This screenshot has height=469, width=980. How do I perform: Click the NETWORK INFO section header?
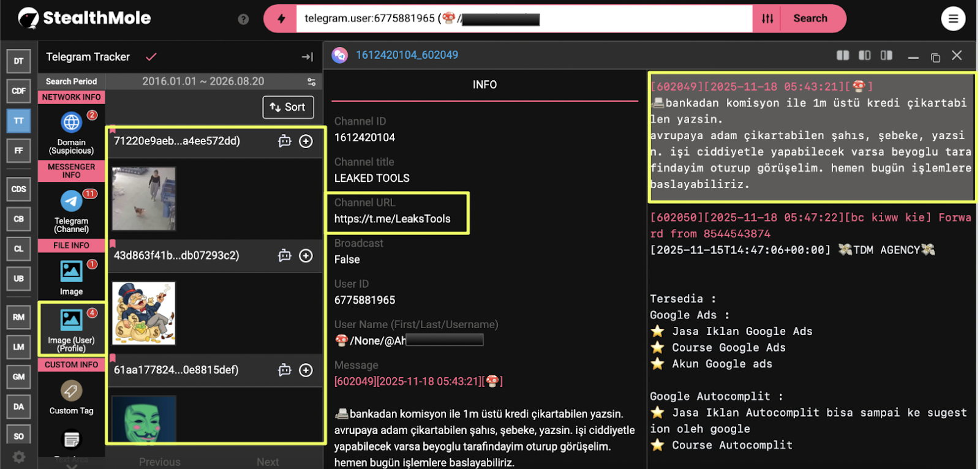[x=72, y=97]
